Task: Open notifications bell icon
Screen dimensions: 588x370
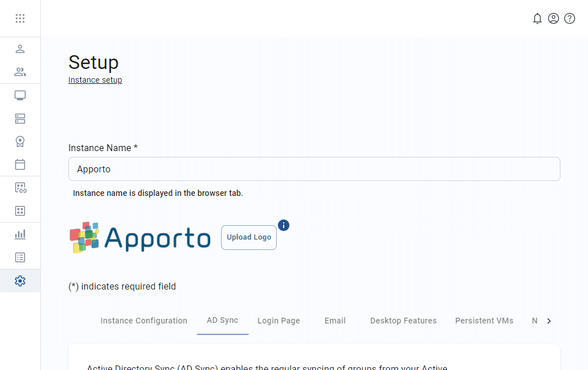Action: (x=537, y=18)
